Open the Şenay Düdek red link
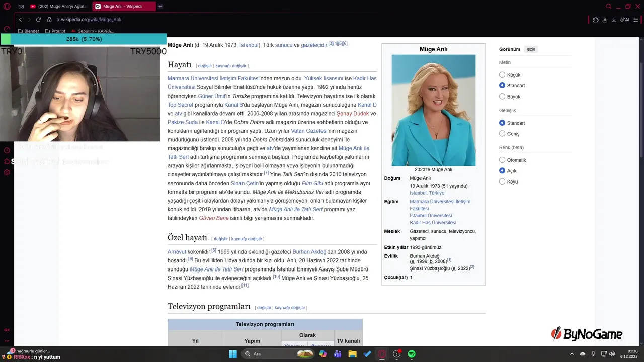 (353, 114)
